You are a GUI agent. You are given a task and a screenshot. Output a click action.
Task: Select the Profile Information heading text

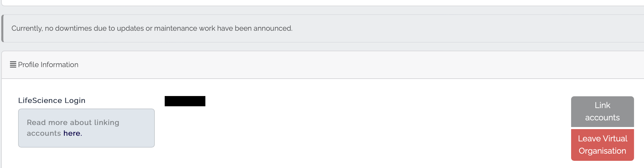pos(48,65)
